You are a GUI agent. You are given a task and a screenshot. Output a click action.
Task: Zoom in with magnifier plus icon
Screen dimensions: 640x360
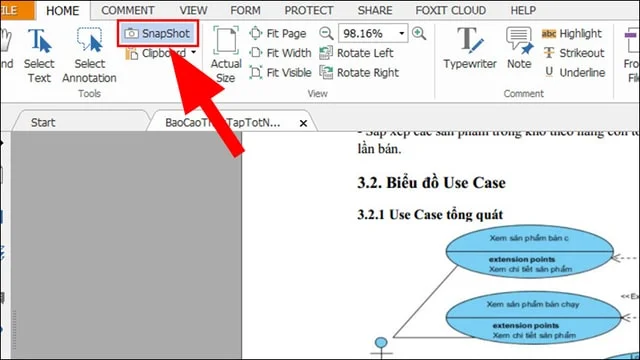pyautogui.click(x=419, y=33)
